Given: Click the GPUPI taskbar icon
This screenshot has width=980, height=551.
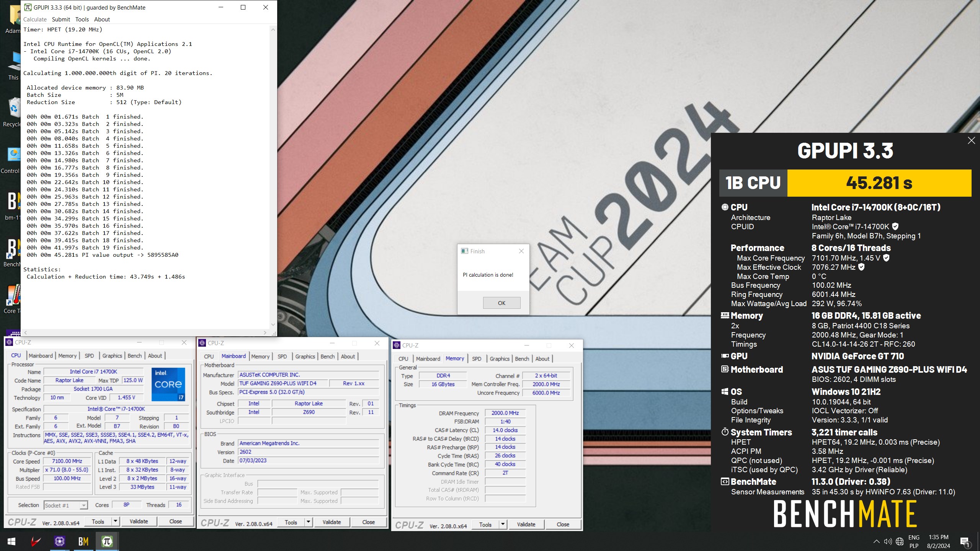Looking at the screenshot, I should pyautogui.click(x=107, y=541).
